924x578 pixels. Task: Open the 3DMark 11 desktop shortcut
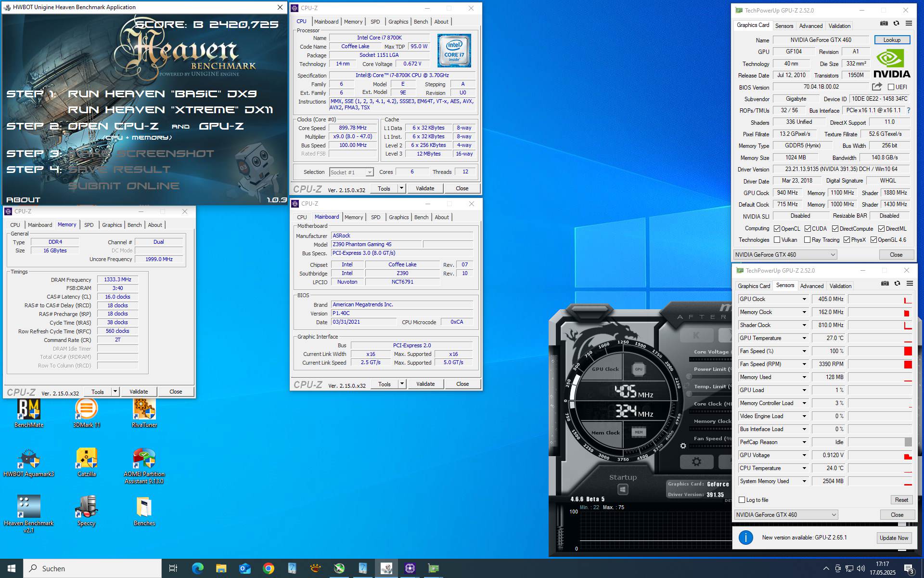[87, 413]
